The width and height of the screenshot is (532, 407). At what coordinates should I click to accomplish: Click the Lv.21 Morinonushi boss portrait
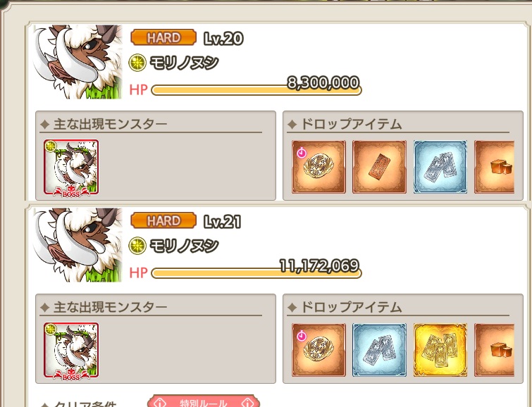pos(78,245)
